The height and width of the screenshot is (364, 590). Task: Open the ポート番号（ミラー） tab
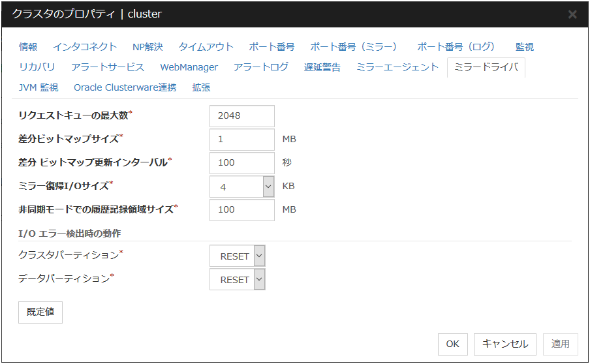[353, 47]
